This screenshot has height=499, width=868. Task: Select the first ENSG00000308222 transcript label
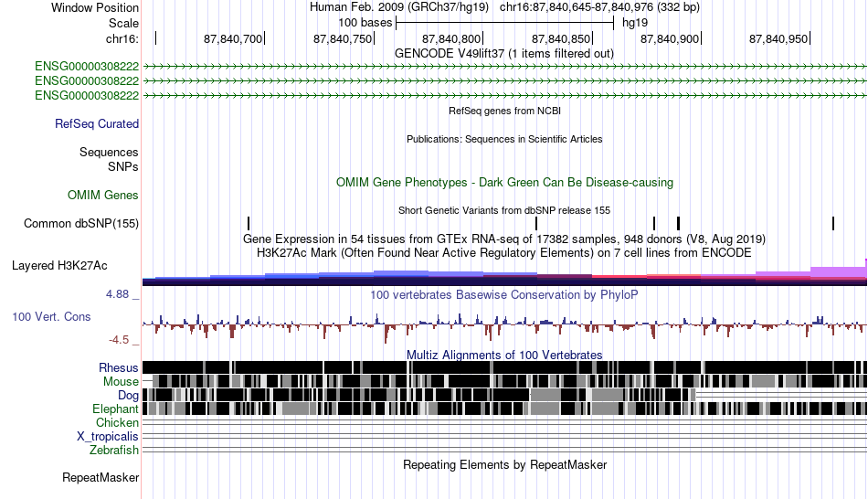87,67
